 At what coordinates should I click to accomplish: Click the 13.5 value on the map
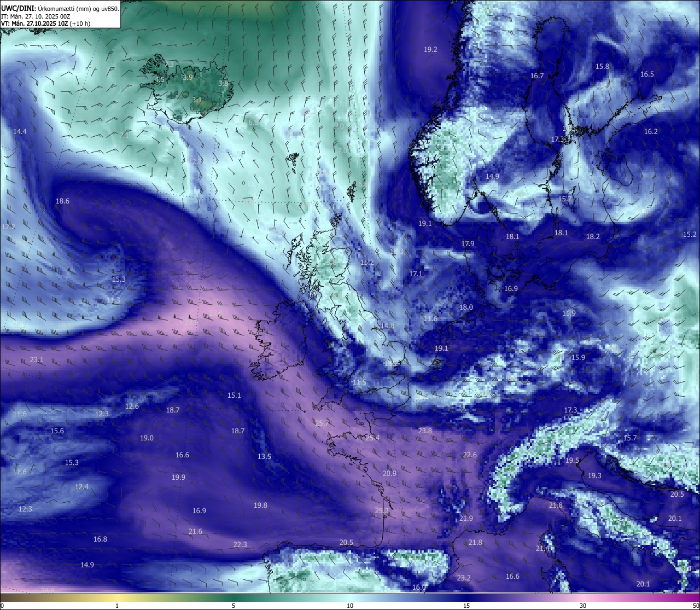[264, 456]
